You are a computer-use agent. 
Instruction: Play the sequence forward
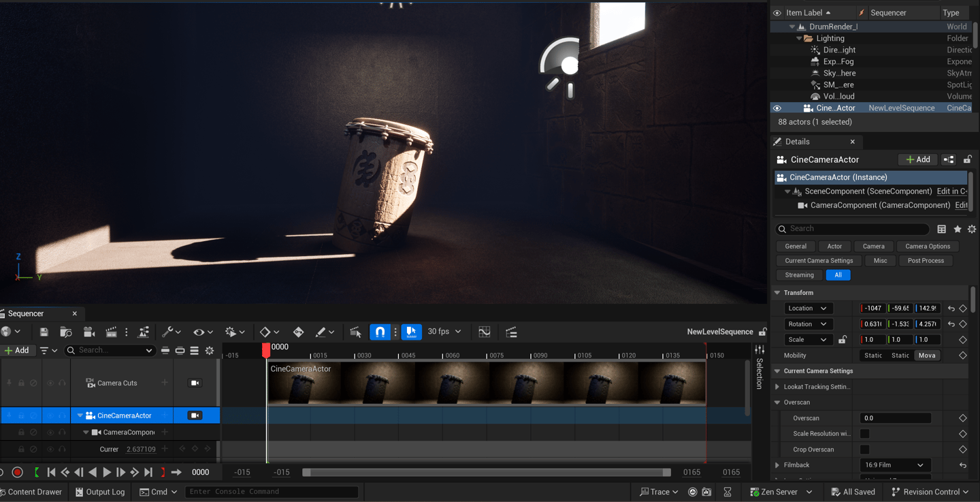107,472
